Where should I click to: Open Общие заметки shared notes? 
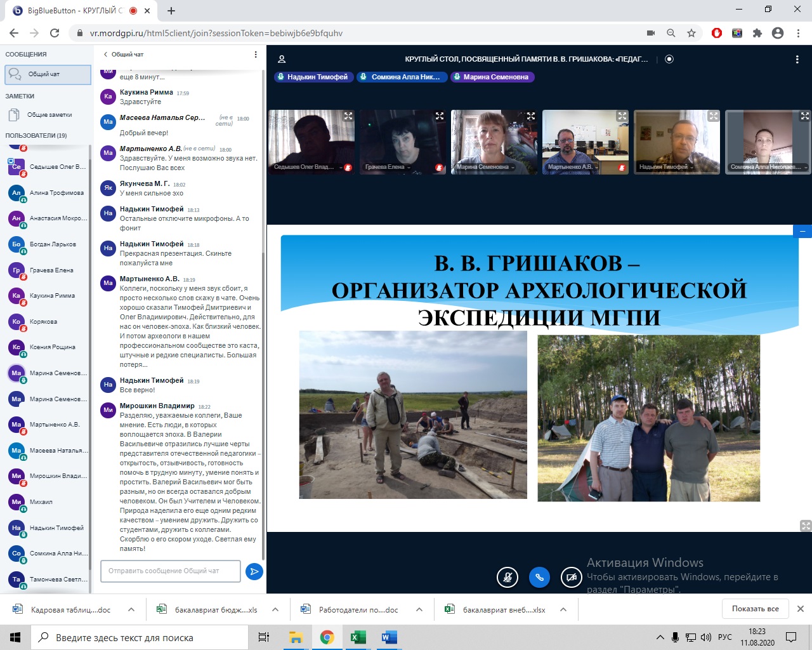pos(49,115)
